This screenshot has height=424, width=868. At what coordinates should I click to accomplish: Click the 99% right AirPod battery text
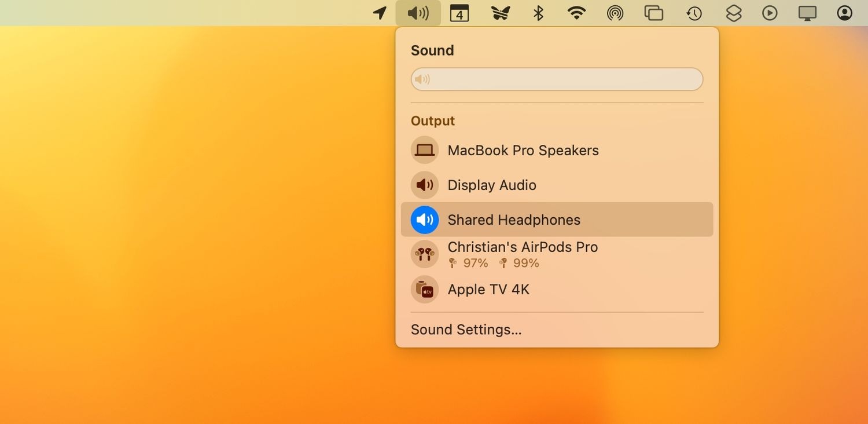(526, 263)
